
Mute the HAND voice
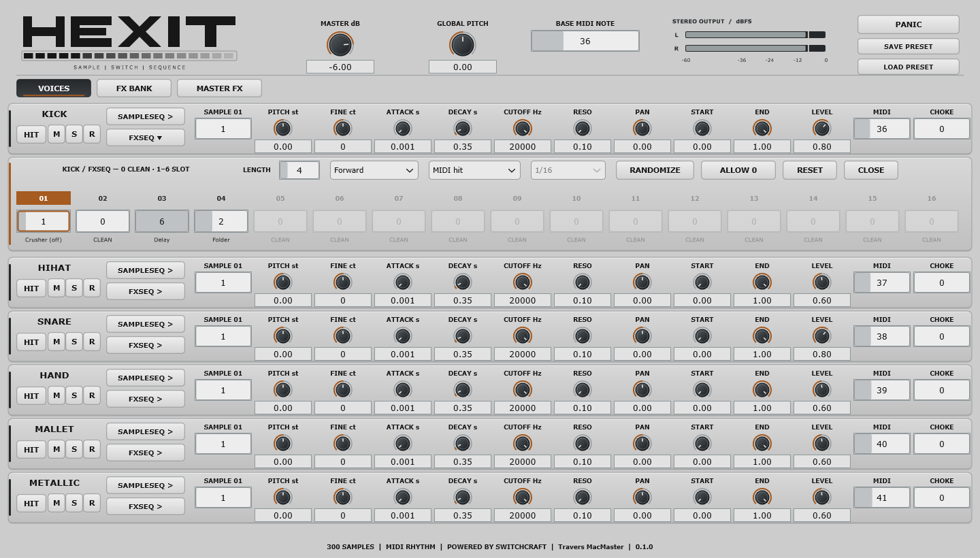click(x=56, y=395)
